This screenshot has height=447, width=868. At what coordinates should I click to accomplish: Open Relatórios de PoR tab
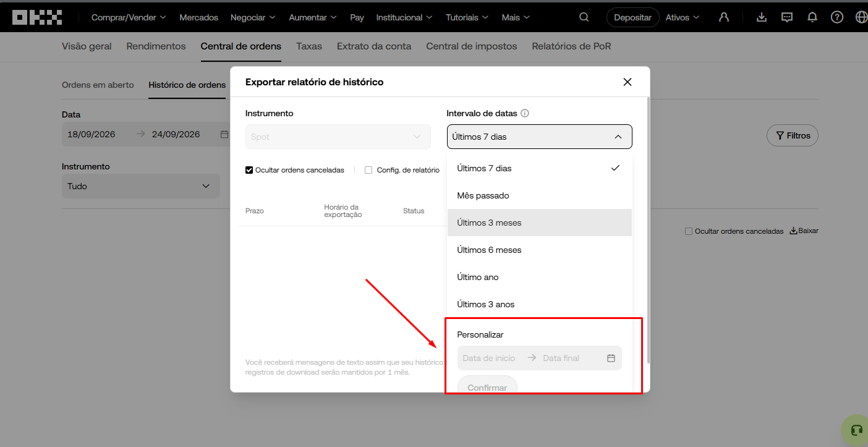pos(571,46)
